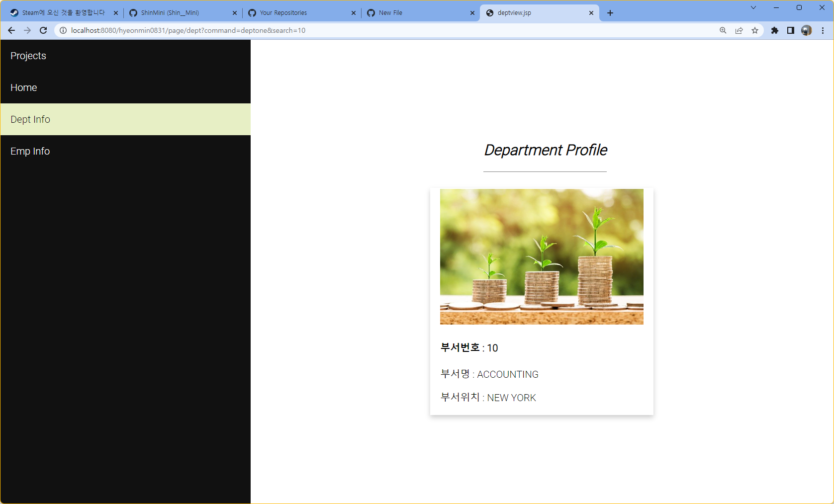Select the highlighted Dept Info menu item
This screenshot has width=834, height=504.
point(30,119)
